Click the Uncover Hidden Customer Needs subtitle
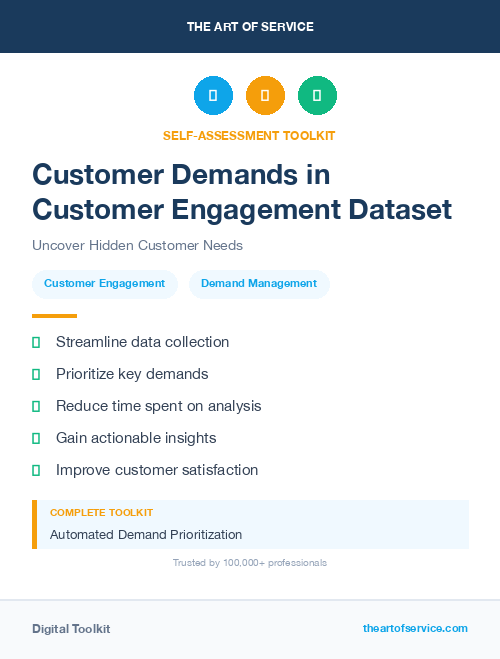The image size is (500, 659). click(x=137, y=245)
